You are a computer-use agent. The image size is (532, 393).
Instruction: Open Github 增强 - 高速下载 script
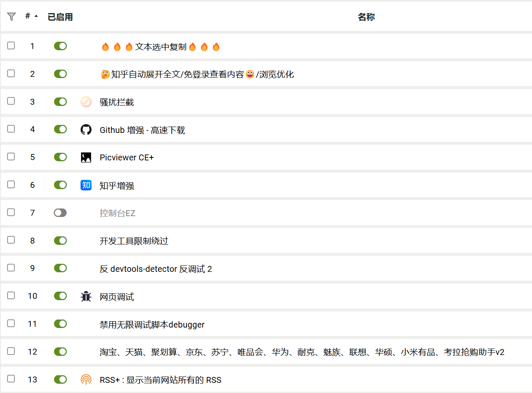(143, 130)
